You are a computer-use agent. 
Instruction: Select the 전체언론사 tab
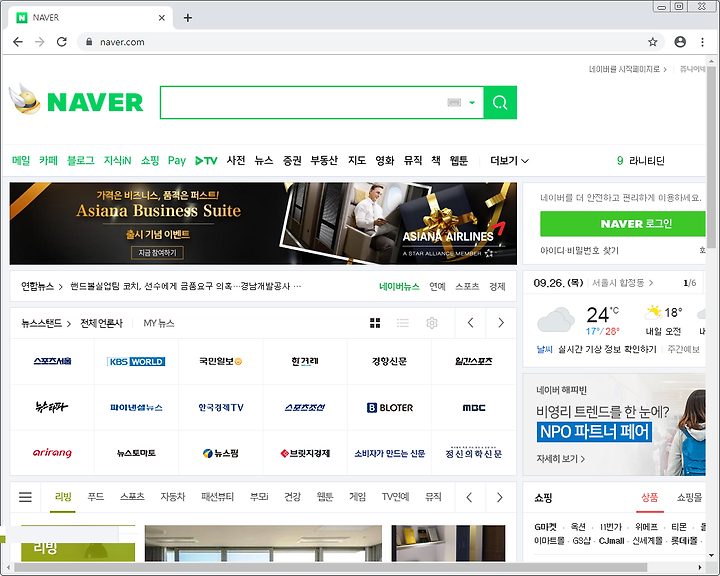(x=101, y=323)
